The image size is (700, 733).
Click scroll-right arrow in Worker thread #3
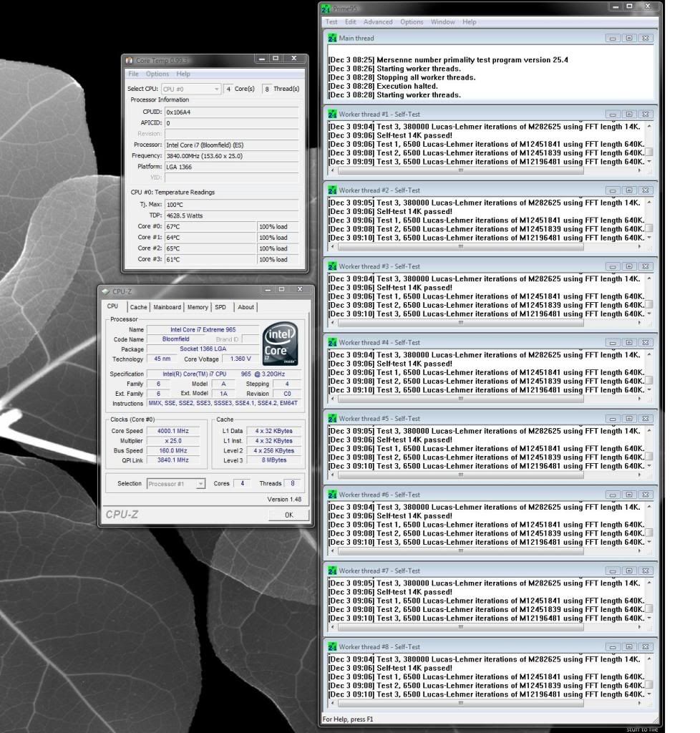pos(639,323)
